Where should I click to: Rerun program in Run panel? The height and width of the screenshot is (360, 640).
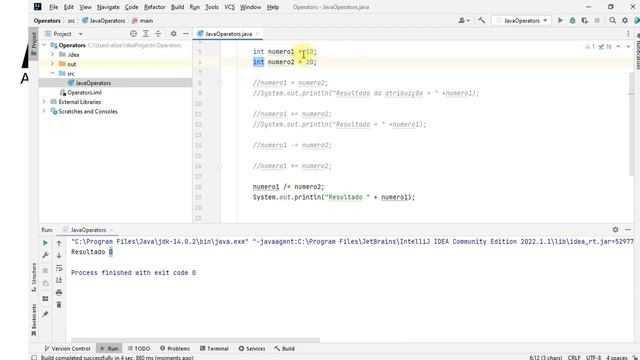point(45,243)
